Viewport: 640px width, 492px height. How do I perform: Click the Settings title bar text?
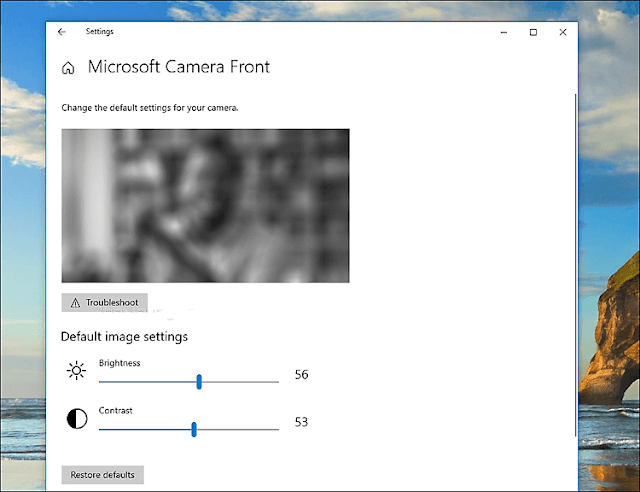click(100, 31)
